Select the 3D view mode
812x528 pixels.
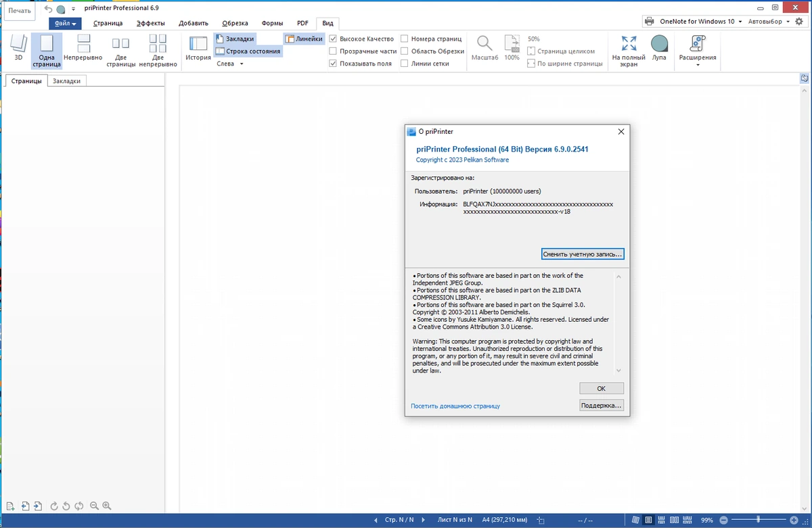(18, 49)
